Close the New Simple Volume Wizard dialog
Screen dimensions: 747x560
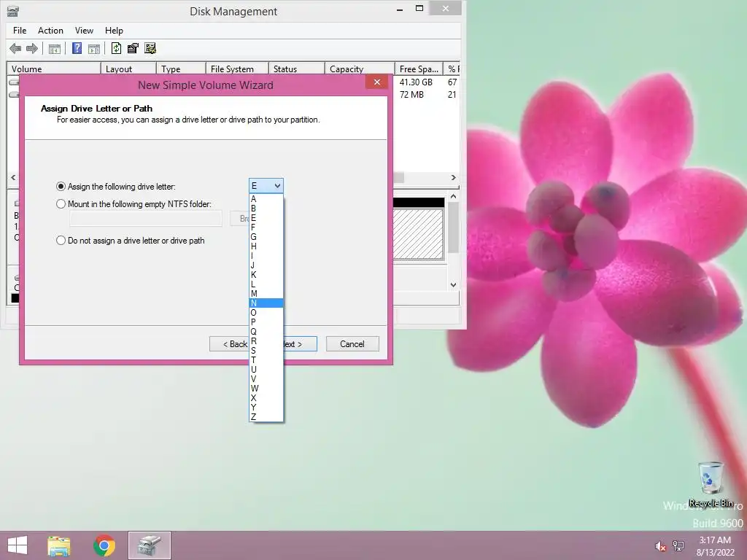tap(377, 82)
